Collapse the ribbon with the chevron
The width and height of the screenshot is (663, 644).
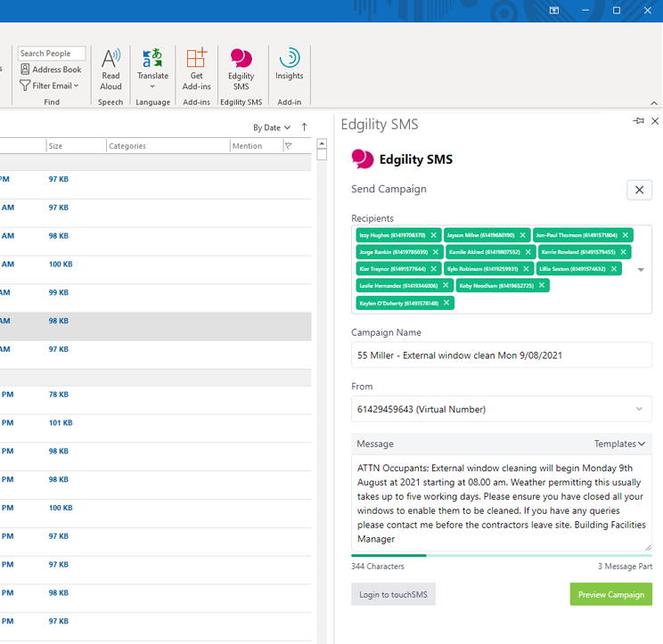[x=654, y=102]
